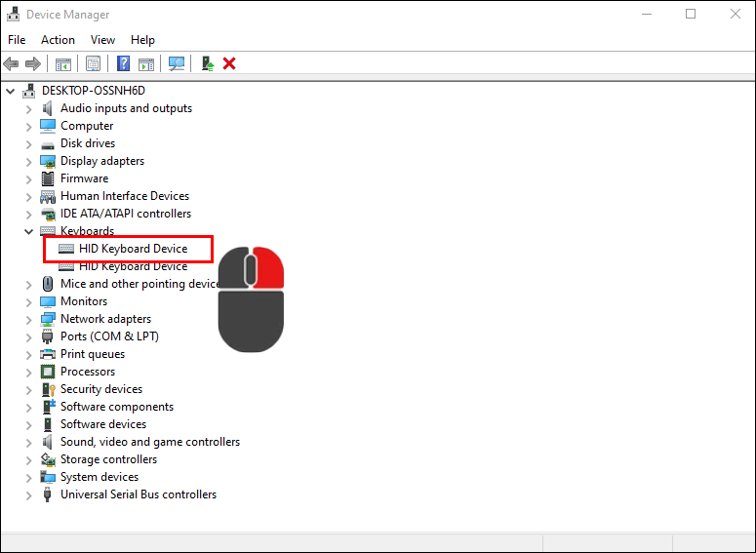Click the Update device driver toolbar icon
This screenshot has width=756, height=553.
click(207, 63)
